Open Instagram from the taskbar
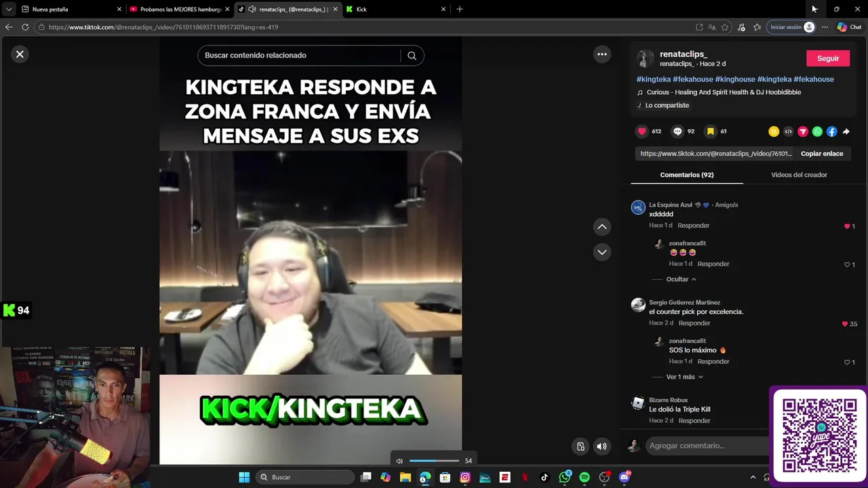 (x=465, y=477)
